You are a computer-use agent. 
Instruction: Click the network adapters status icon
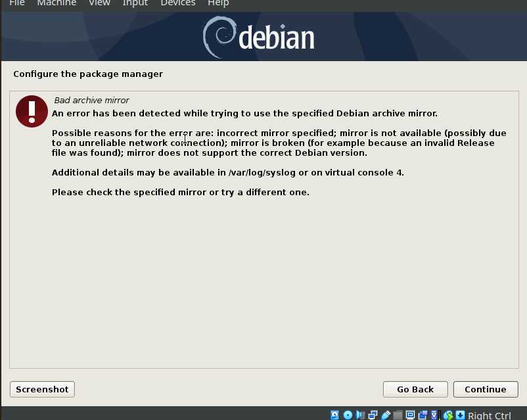pos(373,415)
